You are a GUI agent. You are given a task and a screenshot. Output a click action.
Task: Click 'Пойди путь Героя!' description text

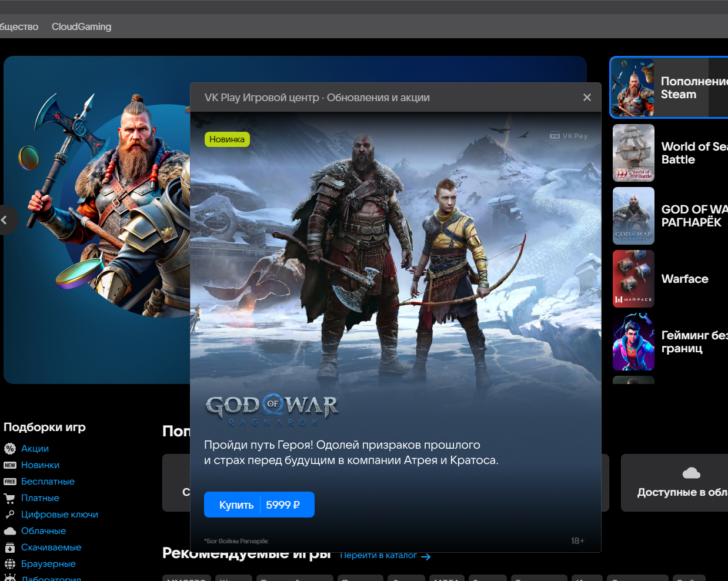pos(351,452)
